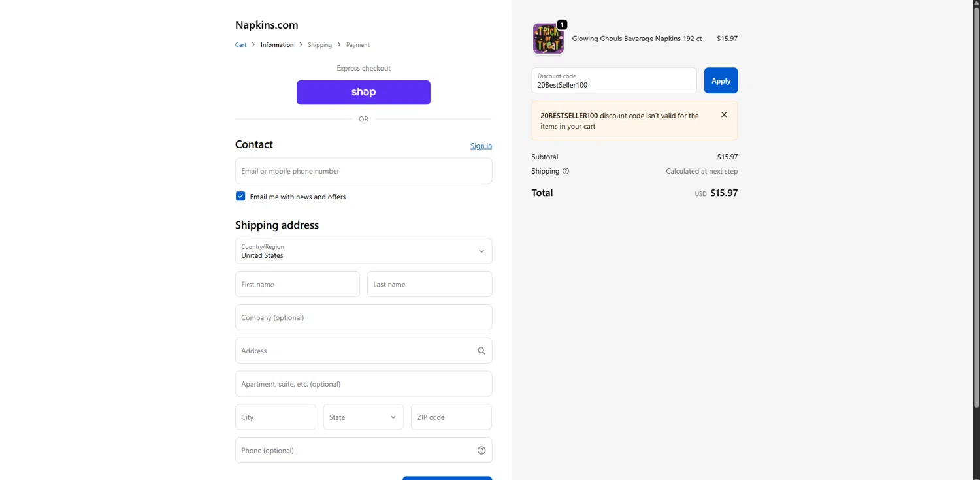Image resolution: width=980 pixels, height=480 pixels.
Task: Click the Napkins.com store title
Action: pos(267,25)
